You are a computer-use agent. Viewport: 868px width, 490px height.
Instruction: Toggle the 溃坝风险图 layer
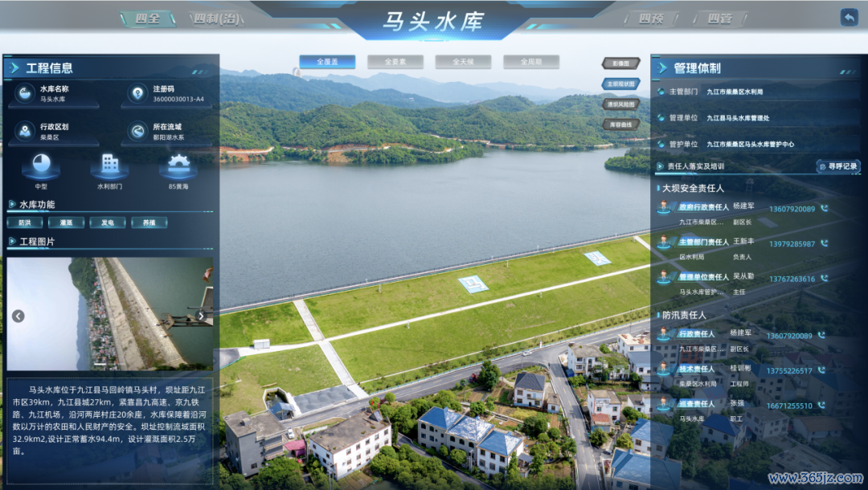pos(621,104)
